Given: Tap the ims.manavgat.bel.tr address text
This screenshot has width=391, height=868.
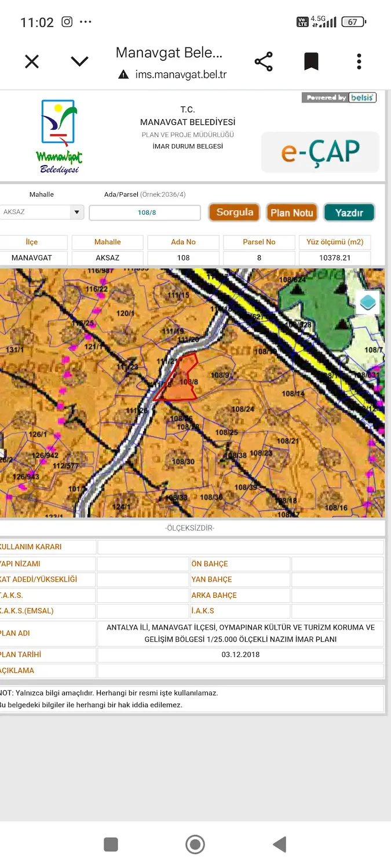Looking at the screenshot, I should pyautogui.click(x=181, y=75).
